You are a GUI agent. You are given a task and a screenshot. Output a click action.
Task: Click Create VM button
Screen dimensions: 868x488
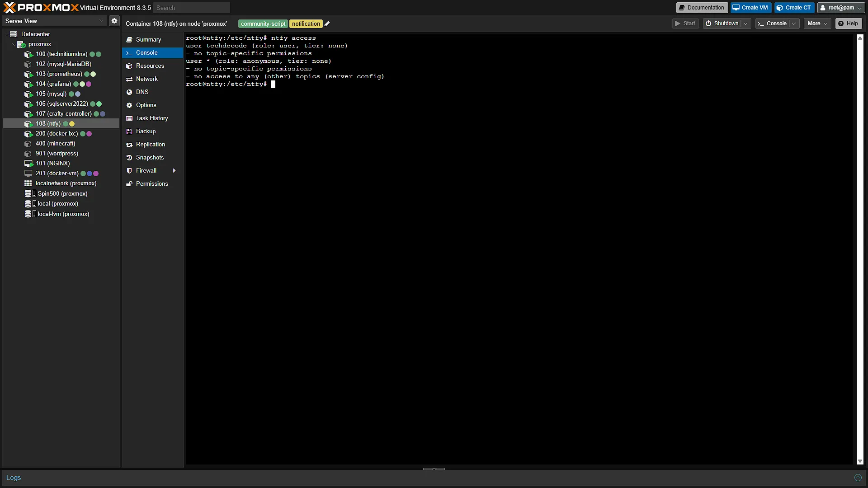750,8
